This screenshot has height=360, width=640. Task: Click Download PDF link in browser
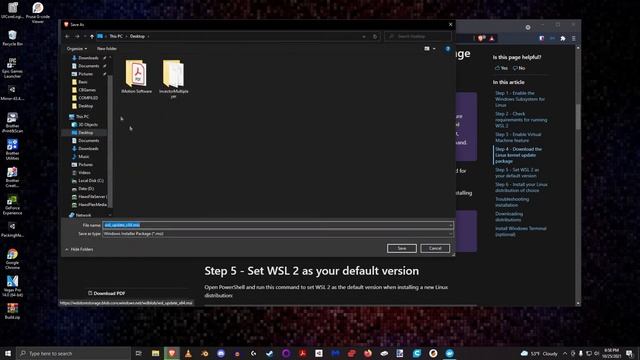[107, 293]
